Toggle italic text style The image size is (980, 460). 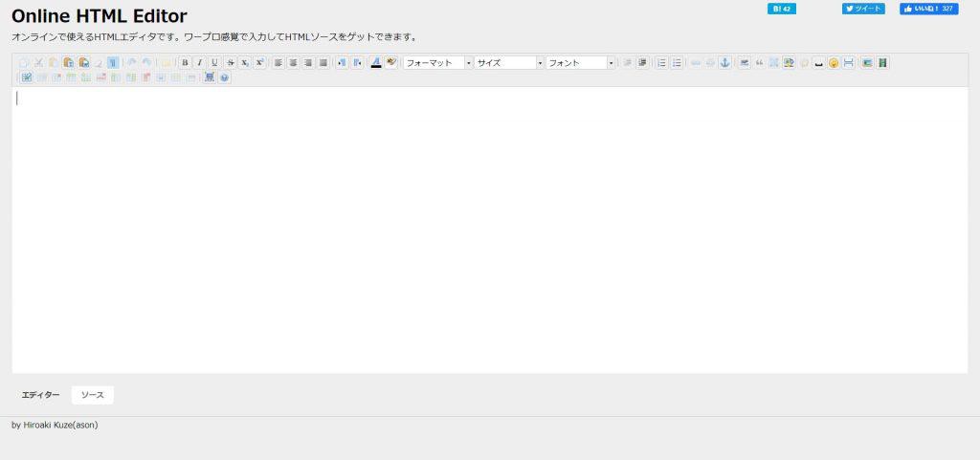point(199,63)
